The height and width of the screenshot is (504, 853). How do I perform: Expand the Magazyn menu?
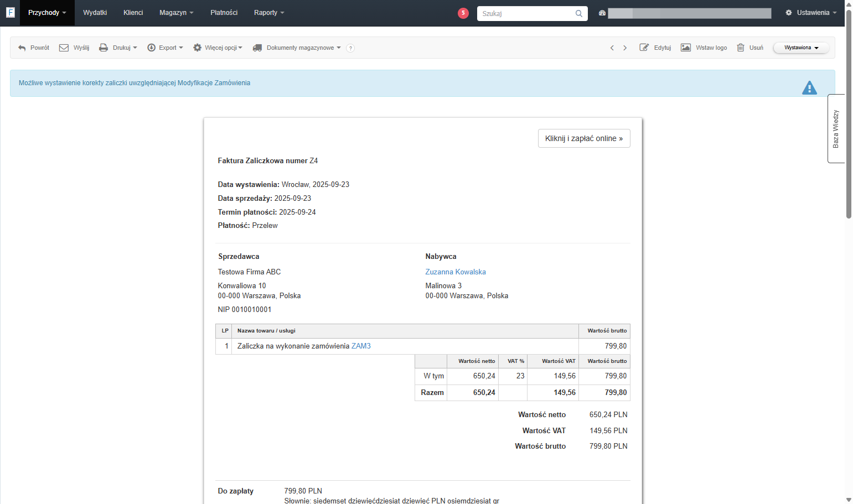[x=177, y=13]
